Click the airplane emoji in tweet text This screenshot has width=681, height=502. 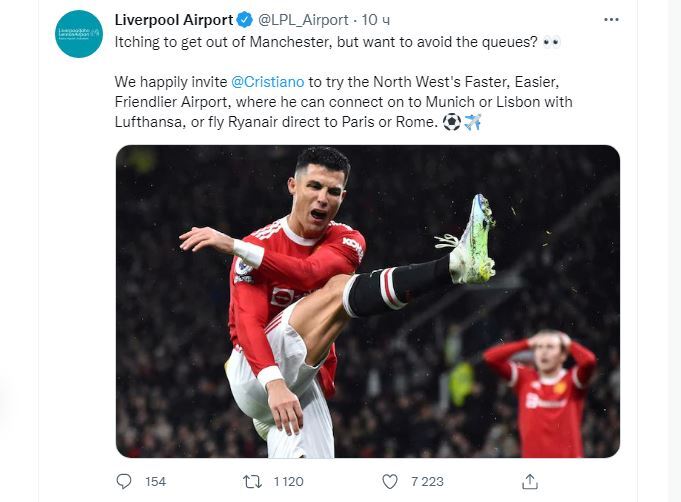(473, 122)
